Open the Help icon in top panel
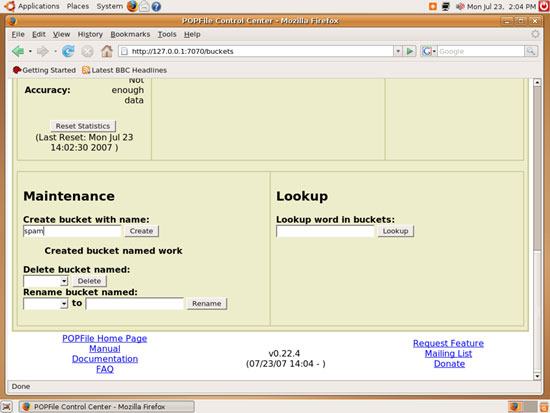 [156, 6]
